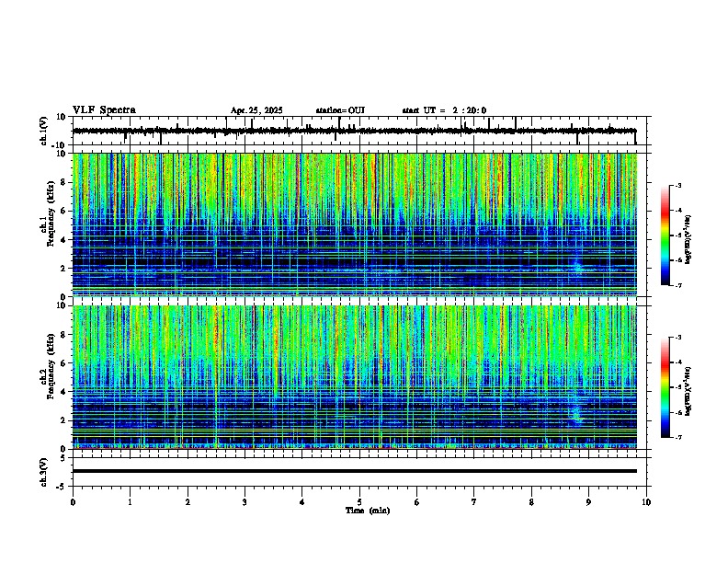Click the ch.2 "Frequency (kHz)" axis label

click(x=51, y=365)
